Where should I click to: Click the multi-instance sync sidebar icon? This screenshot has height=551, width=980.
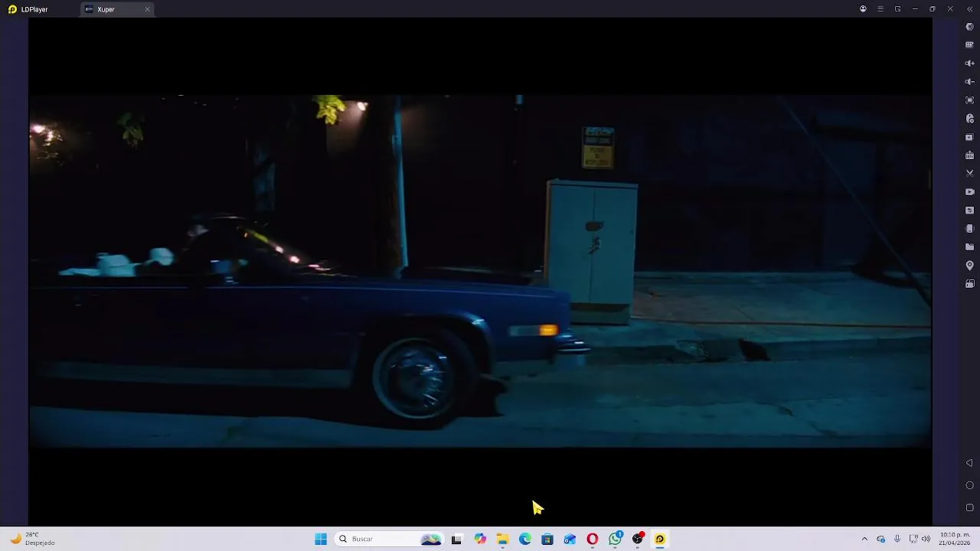coord(969,137)
